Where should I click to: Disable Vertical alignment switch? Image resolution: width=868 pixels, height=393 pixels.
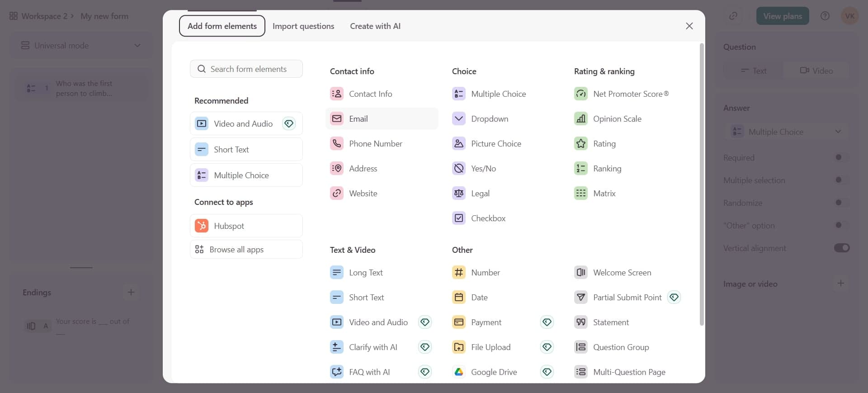841,248
